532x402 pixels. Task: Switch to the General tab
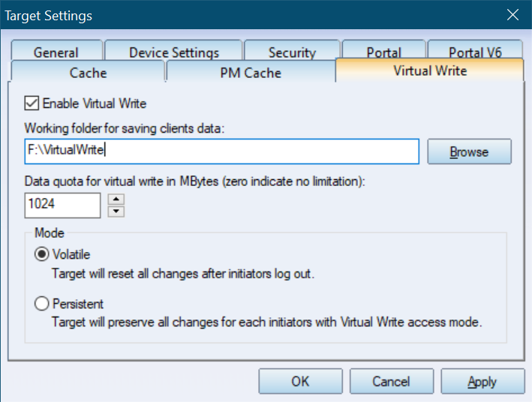pyautogui.click(x=56, y=51)
